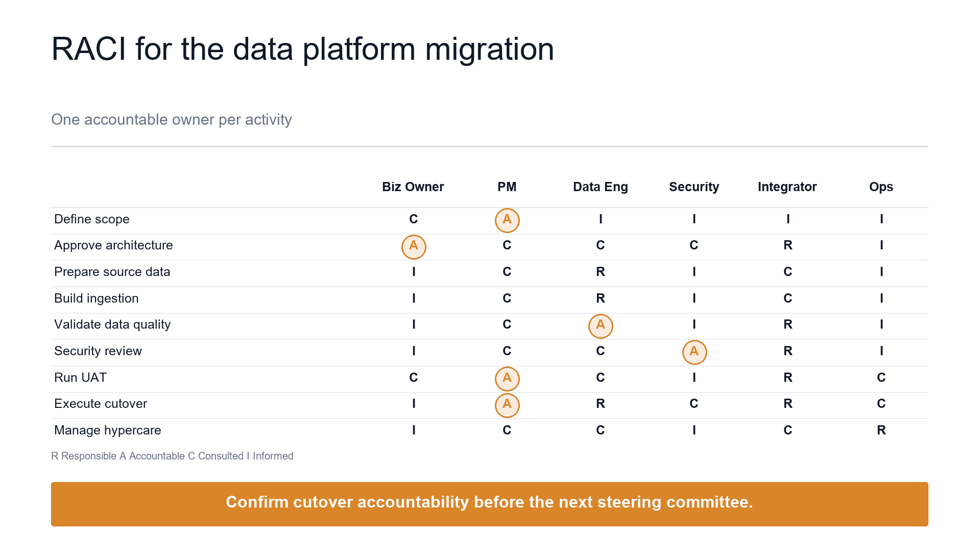
Task: Click the subtitle 'One accountable owner per activity'
Action: click(x=172, y=120)
